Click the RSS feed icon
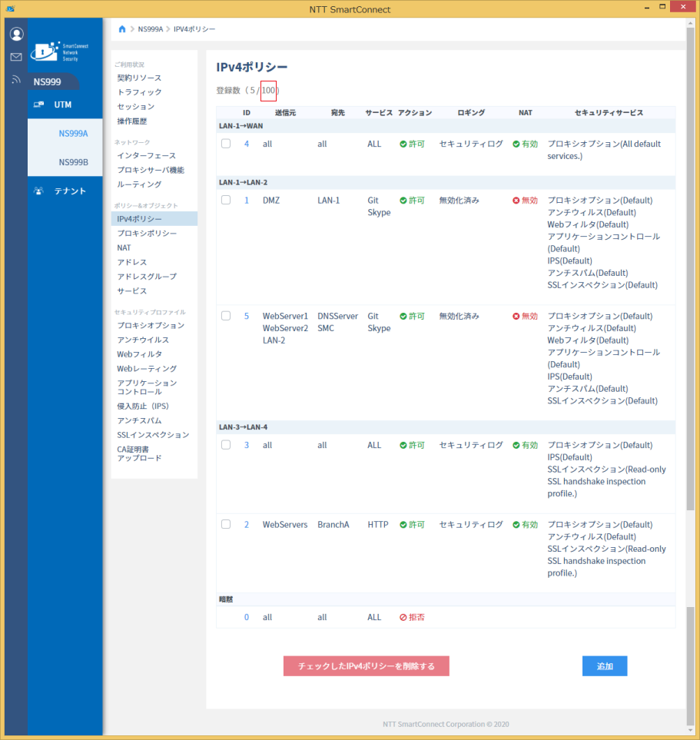 pyautogui.click(x=16, y=79)
